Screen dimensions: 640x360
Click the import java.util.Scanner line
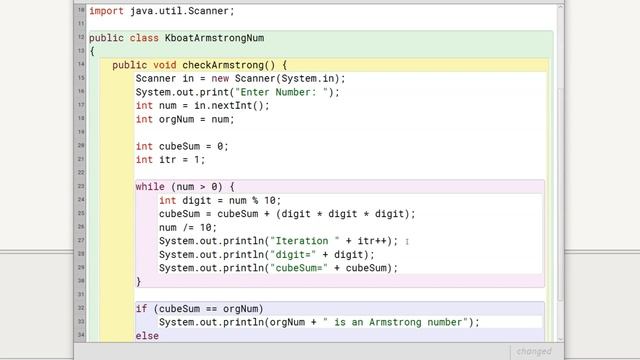[x=162, y=11]
